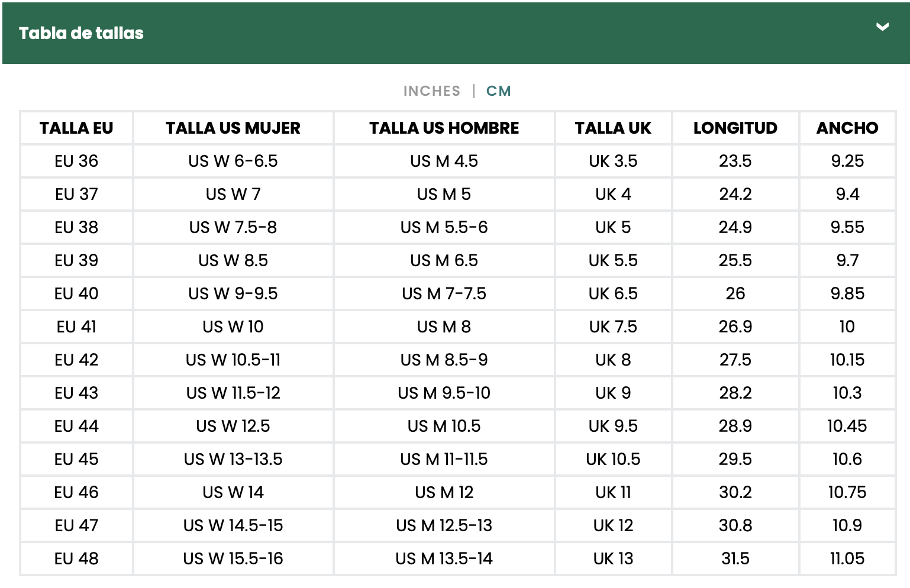Click the UK 7.5 cell

tap(613, 327)
